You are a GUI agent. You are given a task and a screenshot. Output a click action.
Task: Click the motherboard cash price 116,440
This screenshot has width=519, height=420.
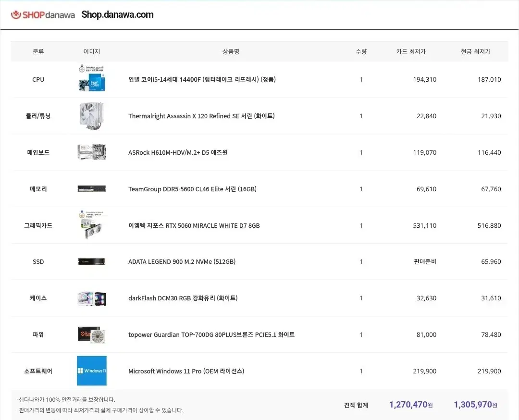(489, 153)
